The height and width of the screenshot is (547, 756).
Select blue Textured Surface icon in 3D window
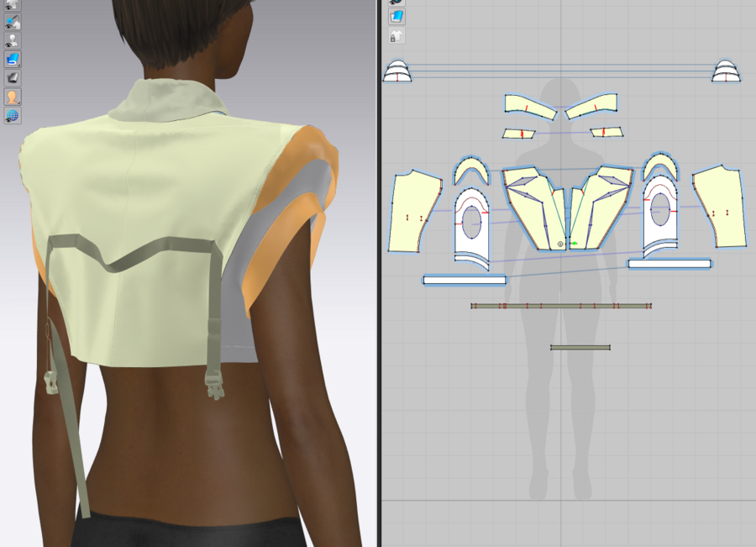13,60
